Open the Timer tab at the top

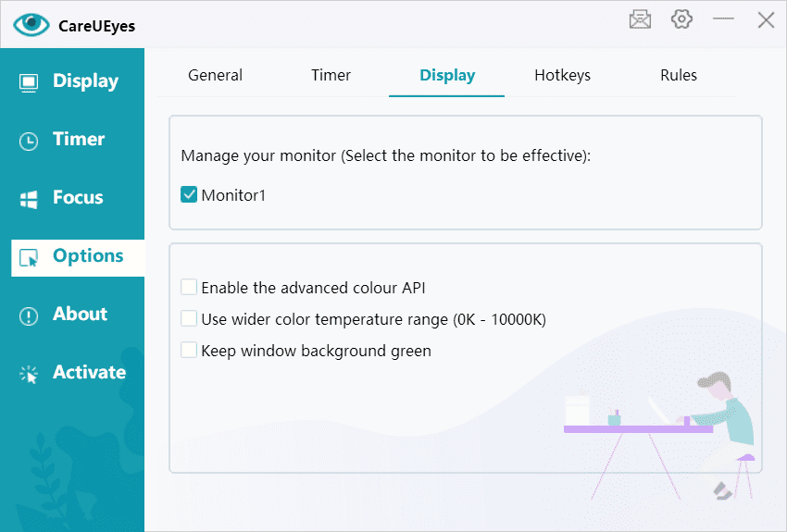(x=331, y=76)
